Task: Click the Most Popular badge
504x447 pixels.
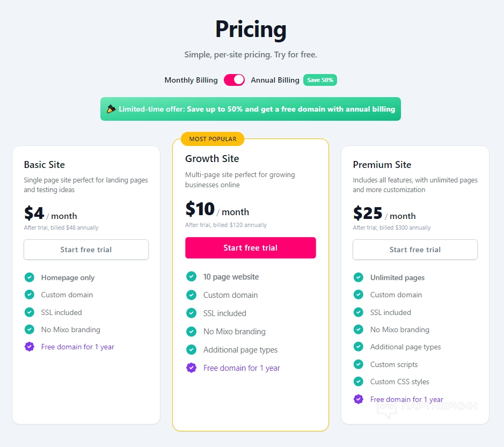Action: click(x=213, y=139)
